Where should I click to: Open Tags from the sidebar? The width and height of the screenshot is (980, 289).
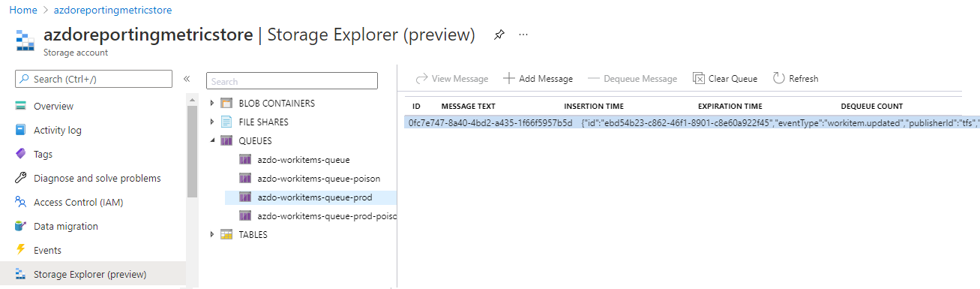pyautogui.click(x=43, y=154)
